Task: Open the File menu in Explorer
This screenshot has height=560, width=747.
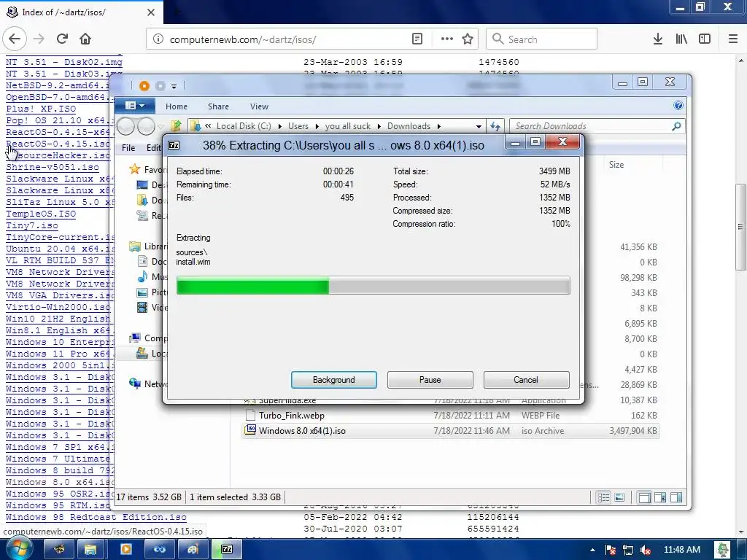Action: (x=128, y=147)
